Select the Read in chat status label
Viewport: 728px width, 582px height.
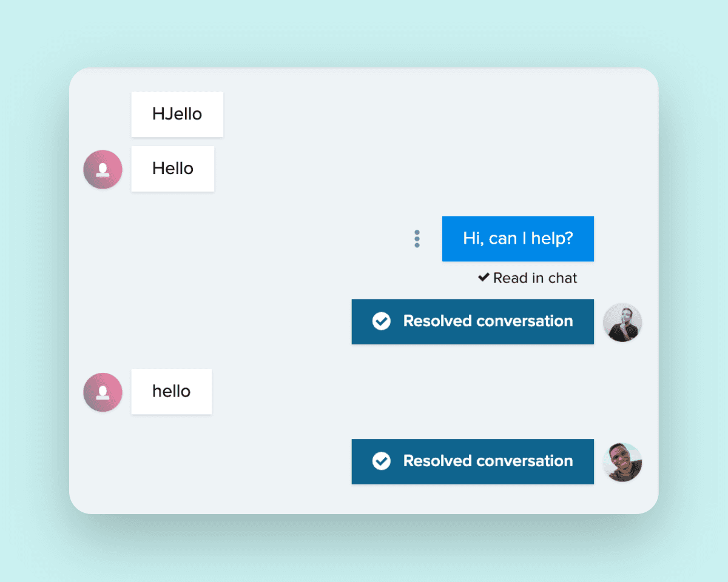coord(534,278)
